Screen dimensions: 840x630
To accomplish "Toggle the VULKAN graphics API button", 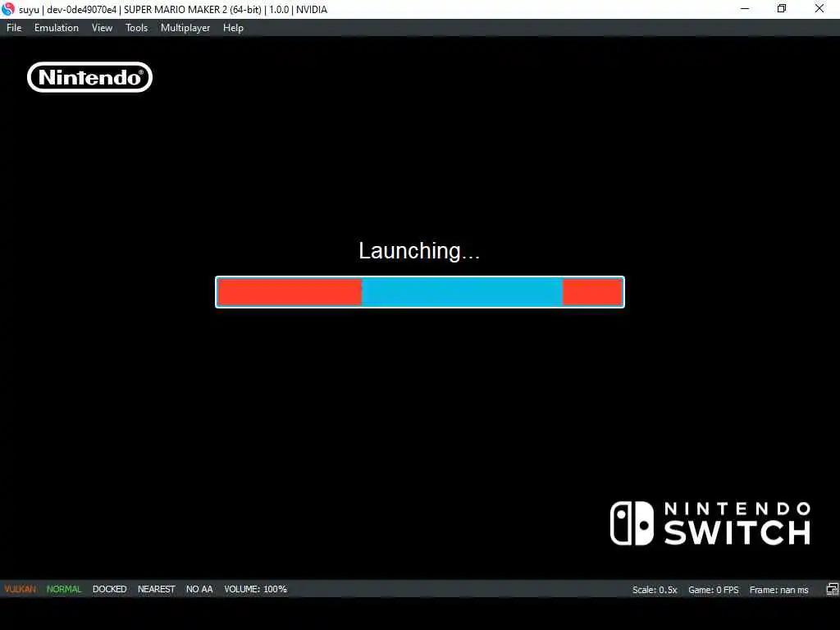I will [21, 589].
